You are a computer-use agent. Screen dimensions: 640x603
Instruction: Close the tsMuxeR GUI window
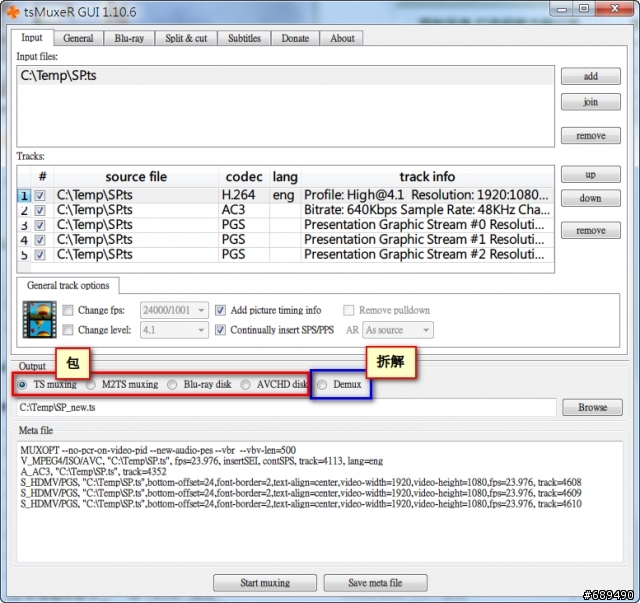(615, 9)
